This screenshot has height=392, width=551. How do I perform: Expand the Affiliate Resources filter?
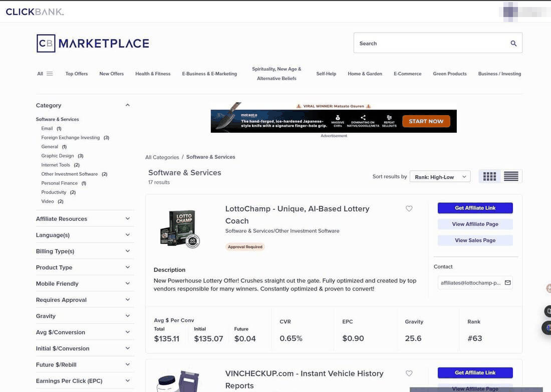click(85, 219)
